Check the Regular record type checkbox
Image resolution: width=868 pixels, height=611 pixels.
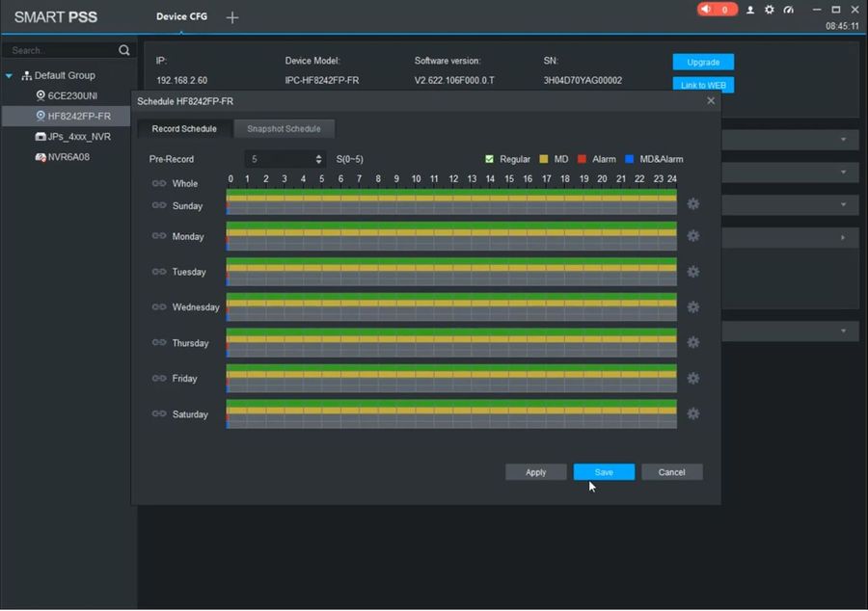pos(490,159)
